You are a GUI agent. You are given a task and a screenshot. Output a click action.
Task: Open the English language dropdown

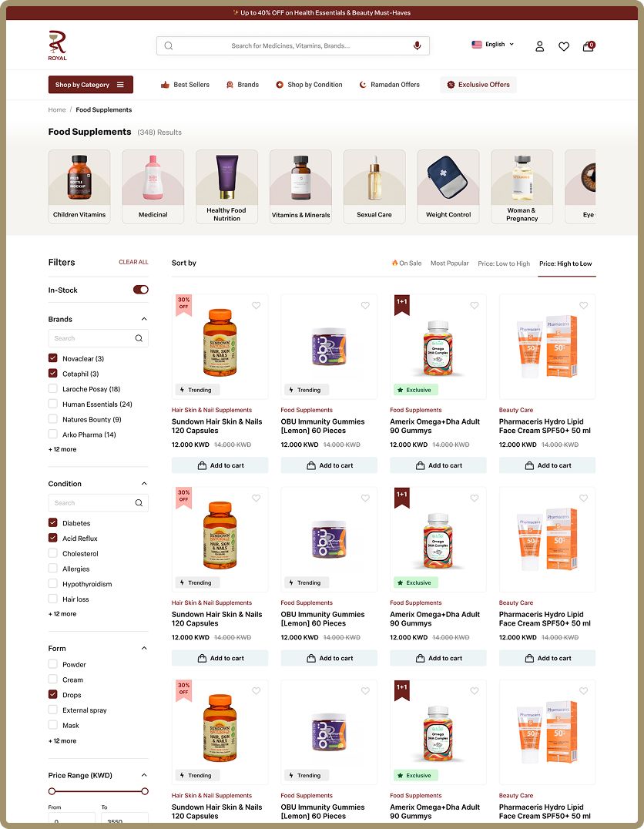493,45
